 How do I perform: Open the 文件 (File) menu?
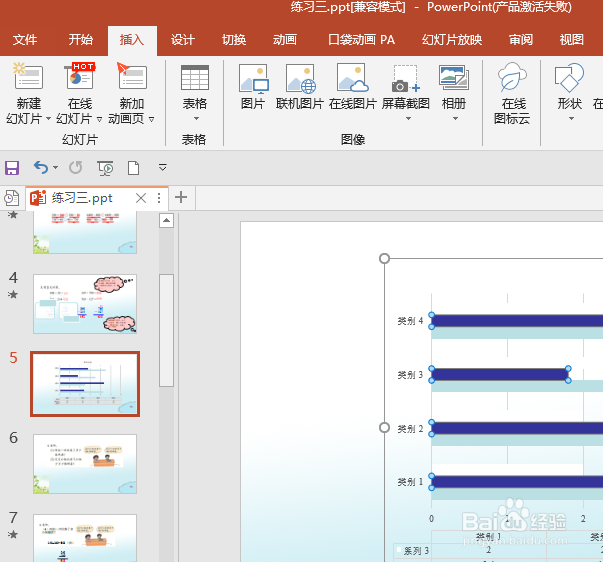tap(25, 40)
